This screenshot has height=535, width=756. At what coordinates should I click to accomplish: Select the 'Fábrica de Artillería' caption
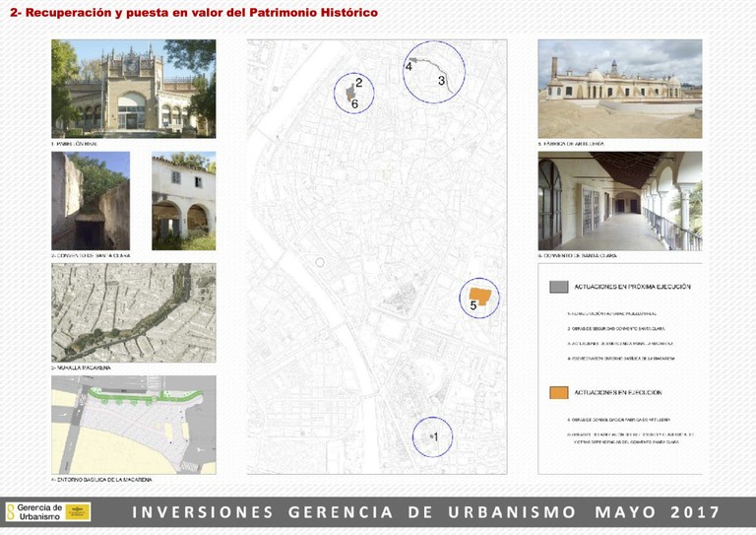[x=571, y=144]
